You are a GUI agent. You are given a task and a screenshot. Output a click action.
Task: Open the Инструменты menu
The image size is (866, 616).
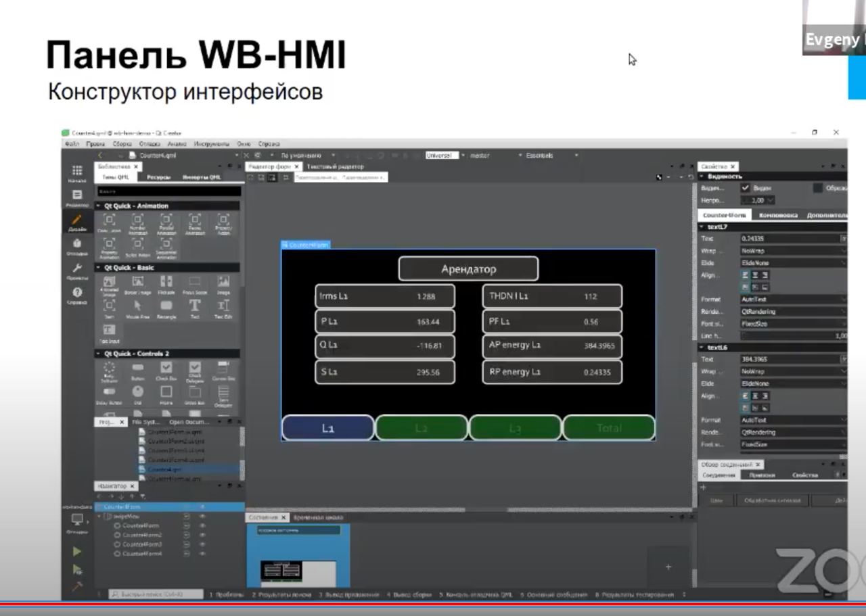212,144
